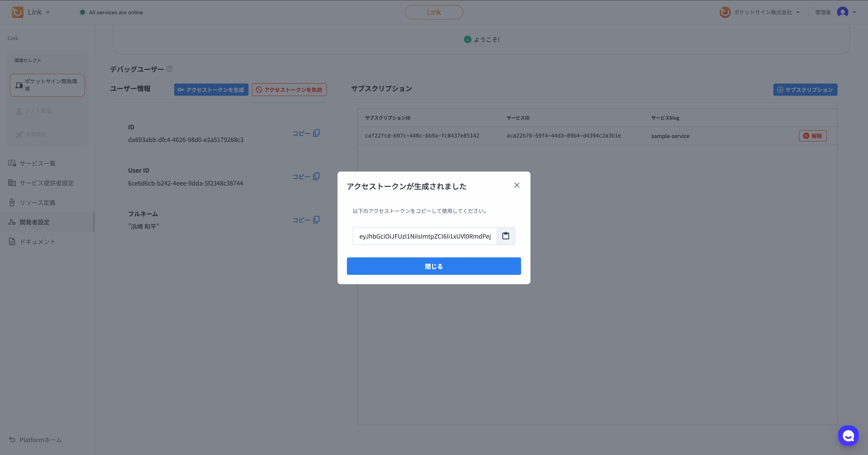This screenshot has height=455, width=868.
Task: Open サービス一覧 in the sidebar
Action: coord(37,163)
